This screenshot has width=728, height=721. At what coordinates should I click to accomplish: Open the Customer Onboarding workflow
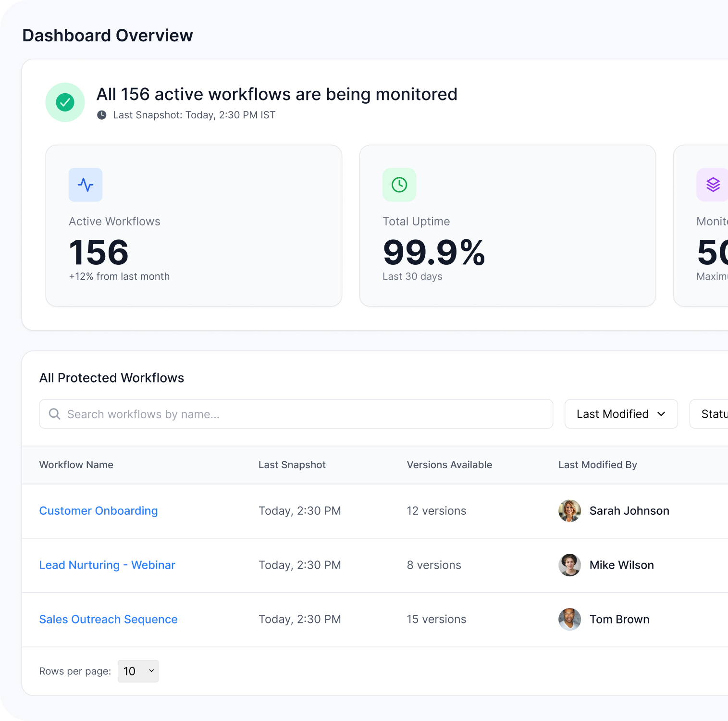[99, 511]
